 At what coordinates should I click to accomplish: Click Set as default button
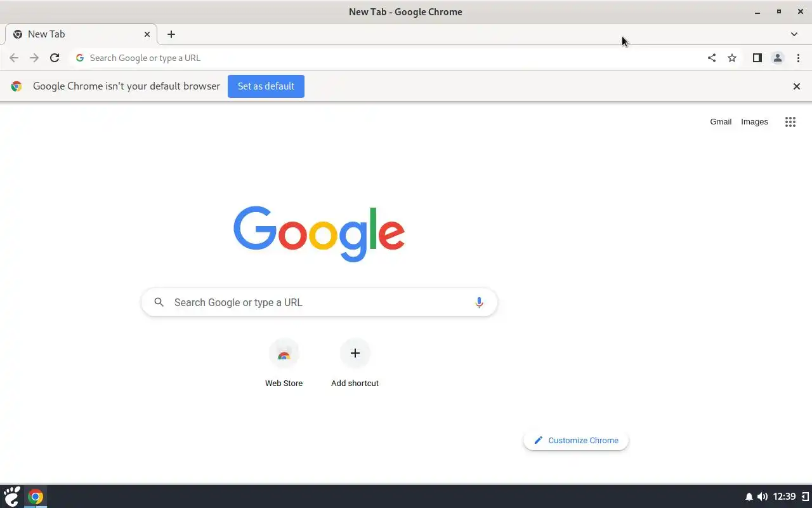266,86
